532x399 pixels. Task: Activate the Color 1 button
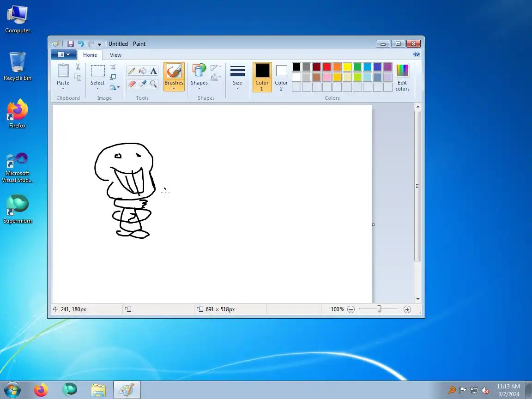click(x=262, y=77)
